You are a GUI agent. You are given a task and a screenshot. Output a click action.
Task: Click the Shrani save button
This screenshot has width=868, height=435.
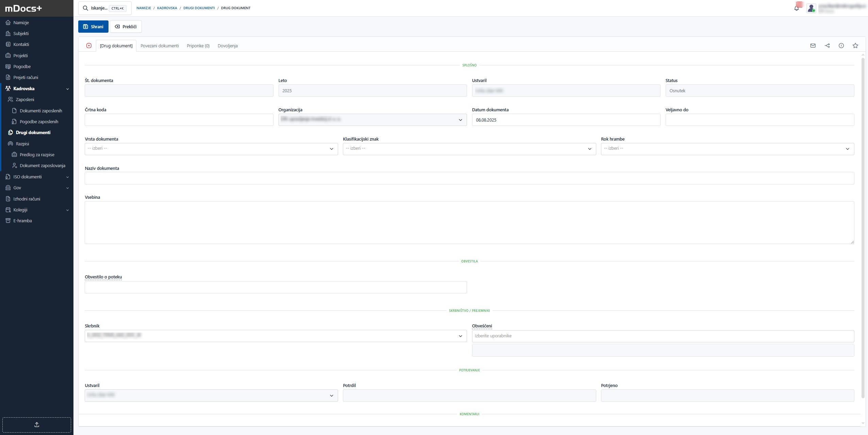tap(93, 27)
